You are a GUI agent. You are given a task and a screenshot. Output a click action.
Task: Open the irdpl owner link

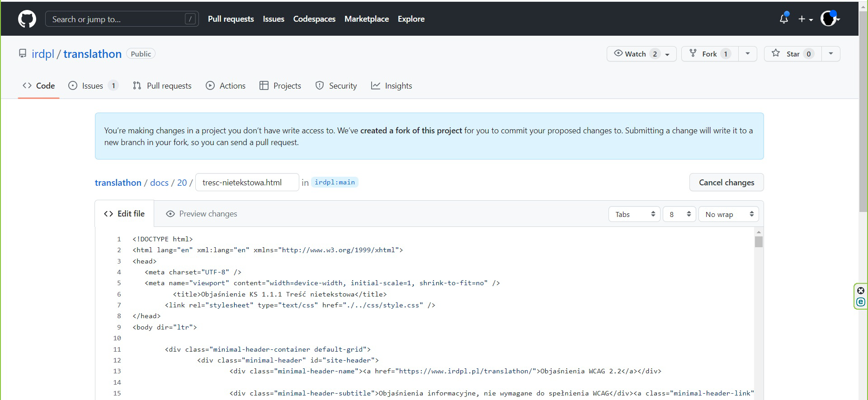pyautogui.click(x=43, y=54)
